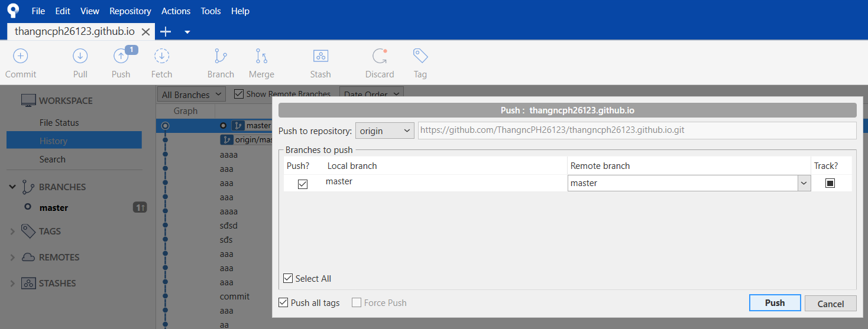
Task: Click the Sourcetree logo icon
Action: [13, 10]
